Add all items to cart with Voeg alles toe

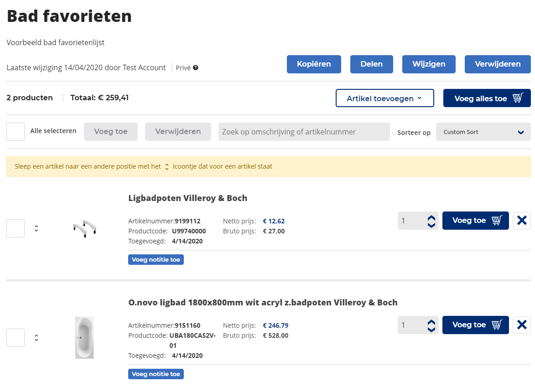[x=487, y=98]
